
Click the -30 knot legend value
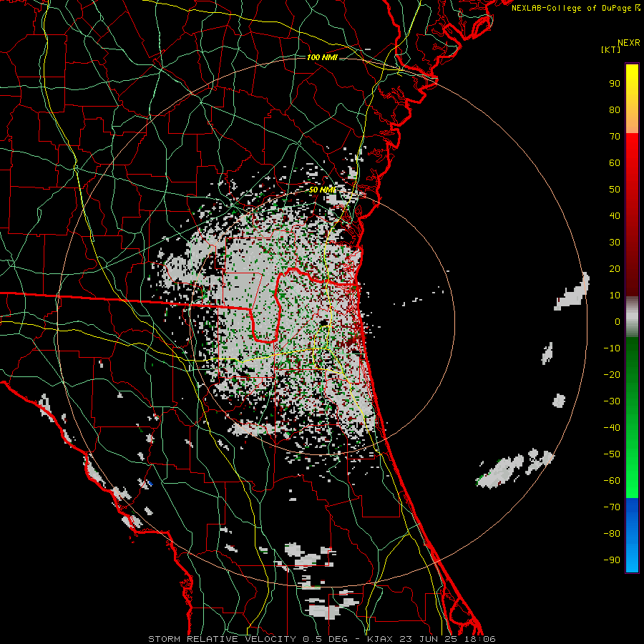[612, 401]
